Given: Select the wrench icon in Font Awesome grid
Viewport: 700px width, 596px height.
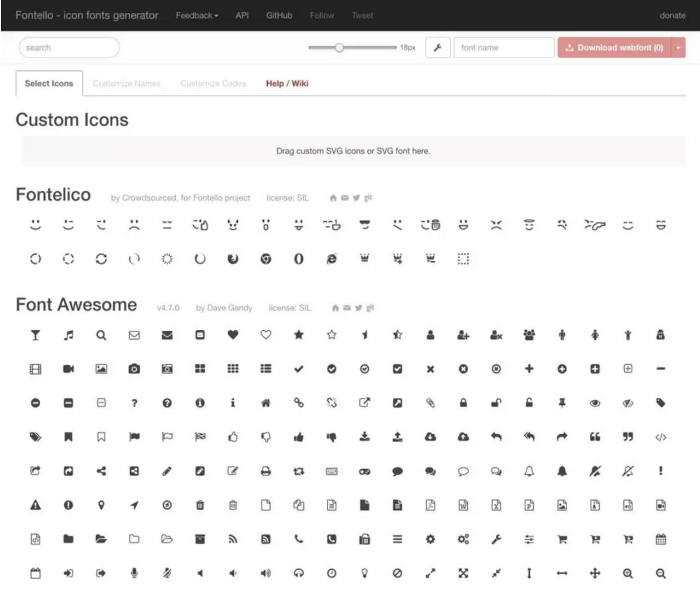Looking at the screenshot, I should coord(496,539).
